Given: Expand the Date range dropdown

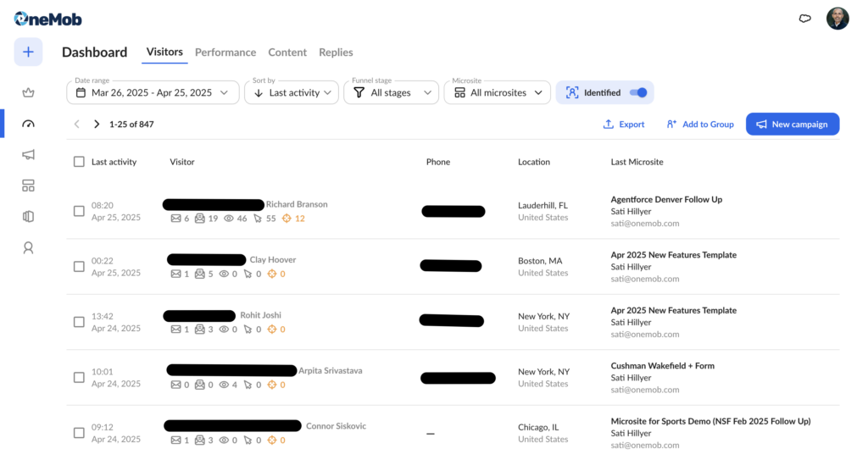Looking at the screenshot, I should pos(153,93).
